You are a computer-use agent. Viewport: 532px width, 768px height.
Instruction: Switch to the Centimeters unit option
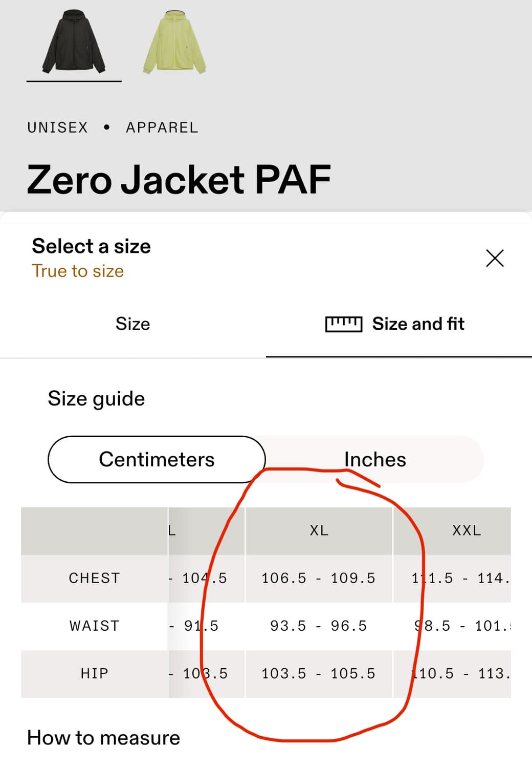(157, 459)
